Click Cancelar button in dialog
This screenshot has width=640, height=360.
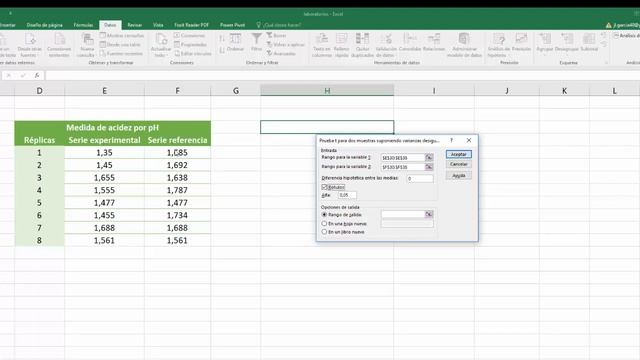(459, 164)
